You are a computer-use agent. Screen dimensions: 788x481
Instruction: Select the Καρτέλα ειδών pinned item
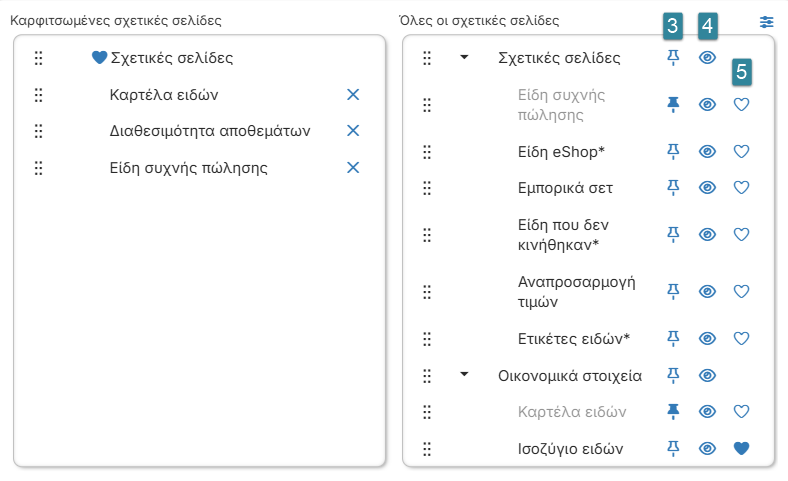164,95
